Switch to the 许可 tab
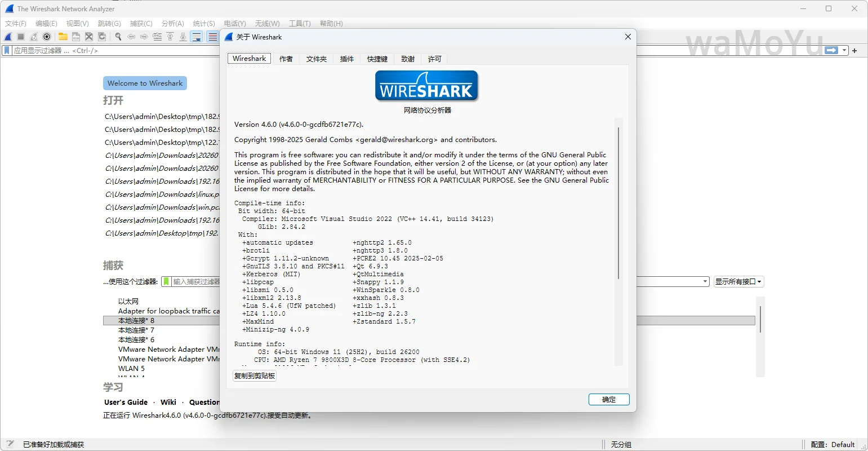The width and height of the screenshot is (868, 451). (x=434, y=59)
